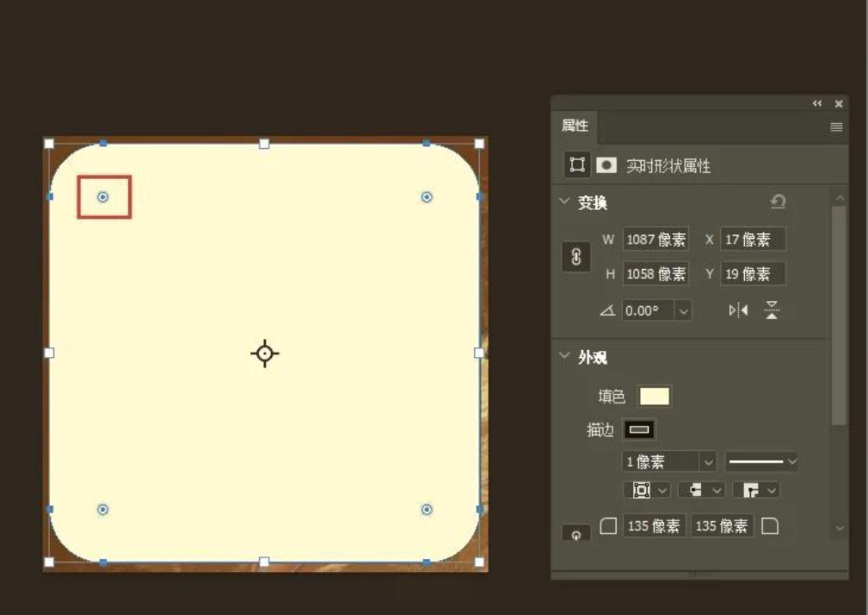The height and width of the screenshot is (615, 868).
Task: Reset the transform with the undo arrow icon
Action: click(778, 201)
